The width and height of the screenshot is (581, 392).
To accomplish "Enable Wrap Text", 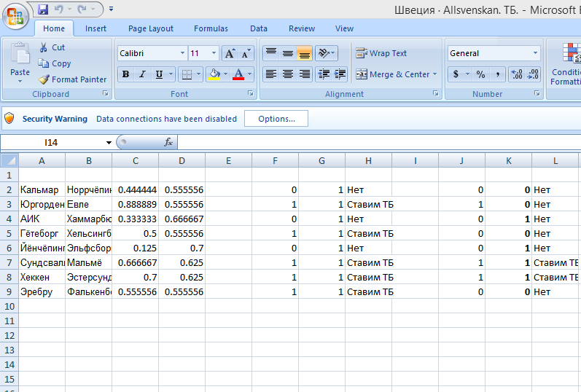I will [381, 53].
